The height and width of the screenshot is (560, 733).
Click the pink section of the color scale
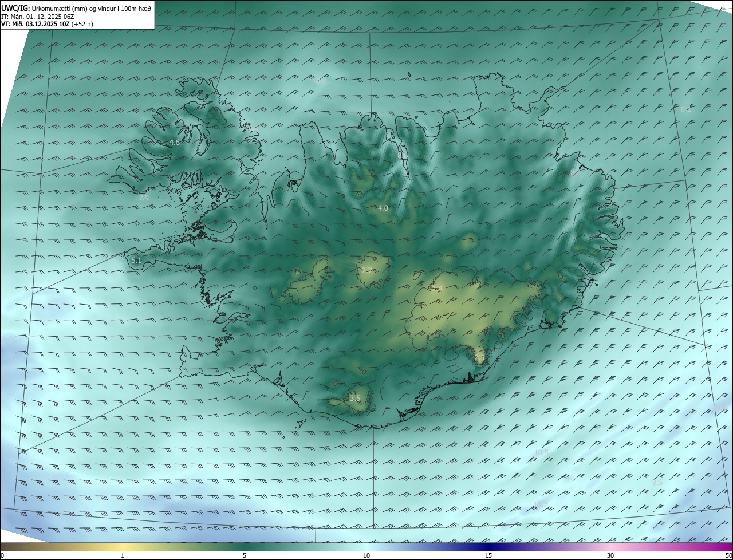pos(610,547)
